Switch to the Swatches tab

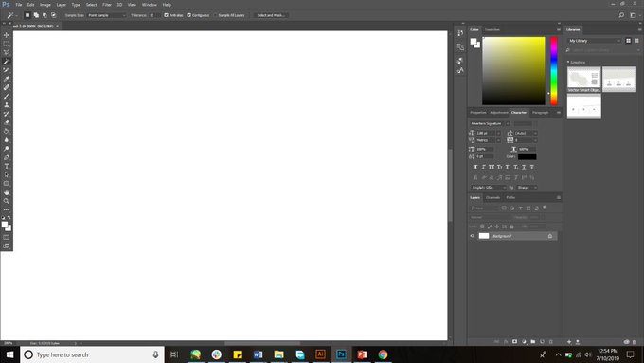492,29
